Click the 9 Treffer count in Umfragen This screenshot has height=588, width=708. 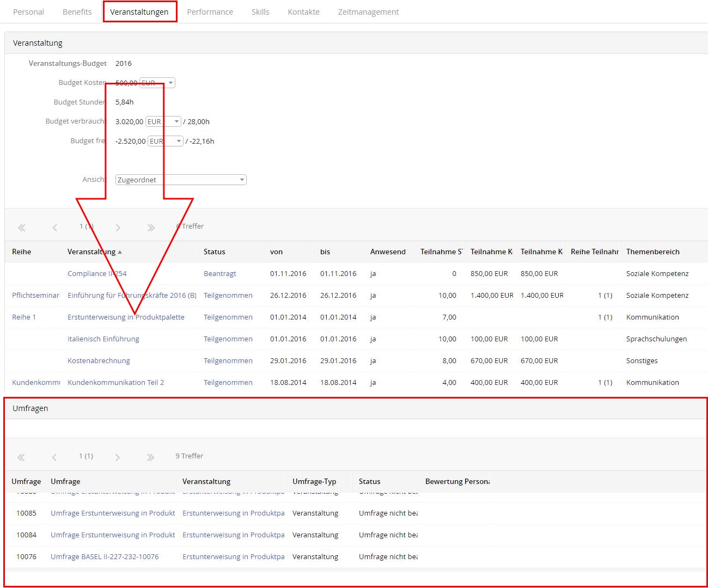pos(189,456)
